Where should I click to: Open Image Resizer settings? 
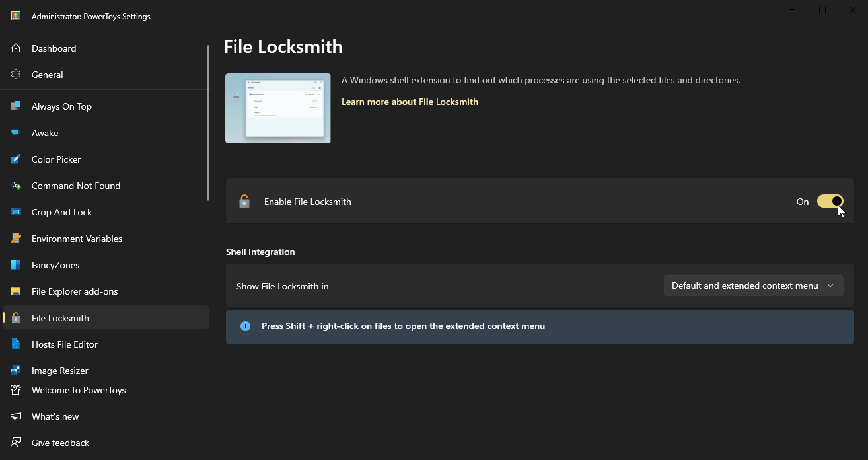106,369
